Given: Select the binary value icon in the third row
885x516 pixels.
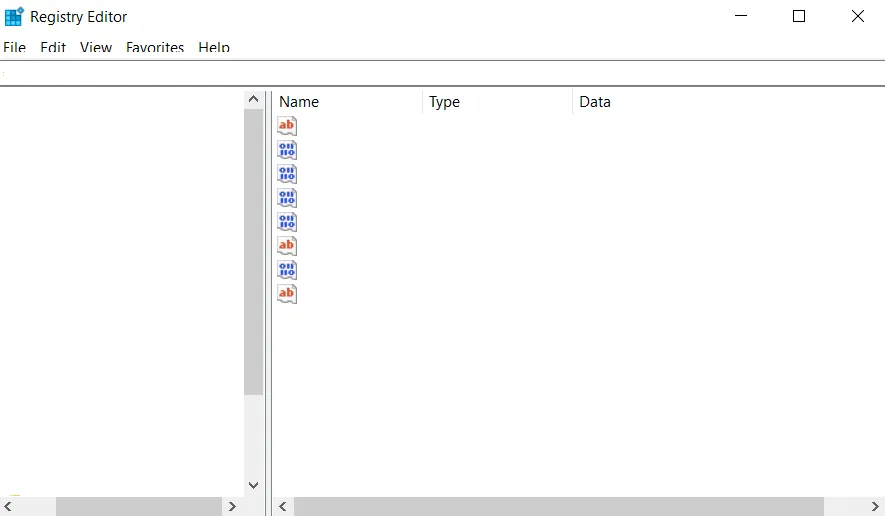Looking at the screenshot, I should click(x=287, y=174).
